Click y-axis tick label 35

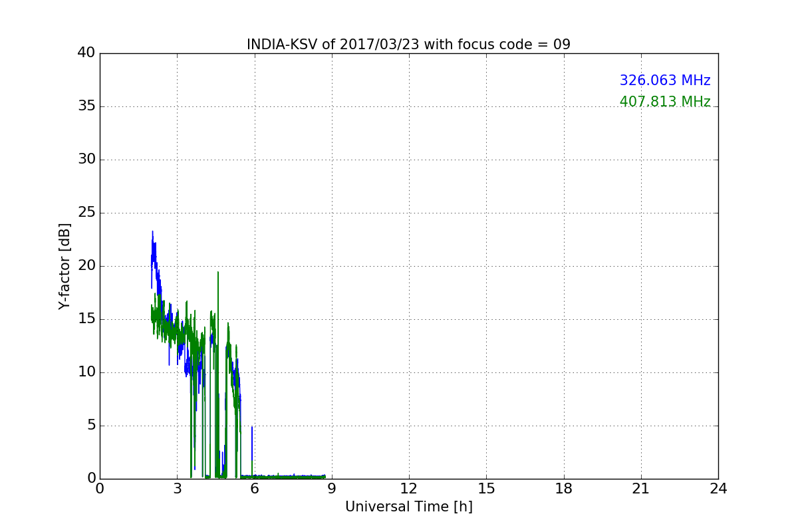(x=86, y=106)
